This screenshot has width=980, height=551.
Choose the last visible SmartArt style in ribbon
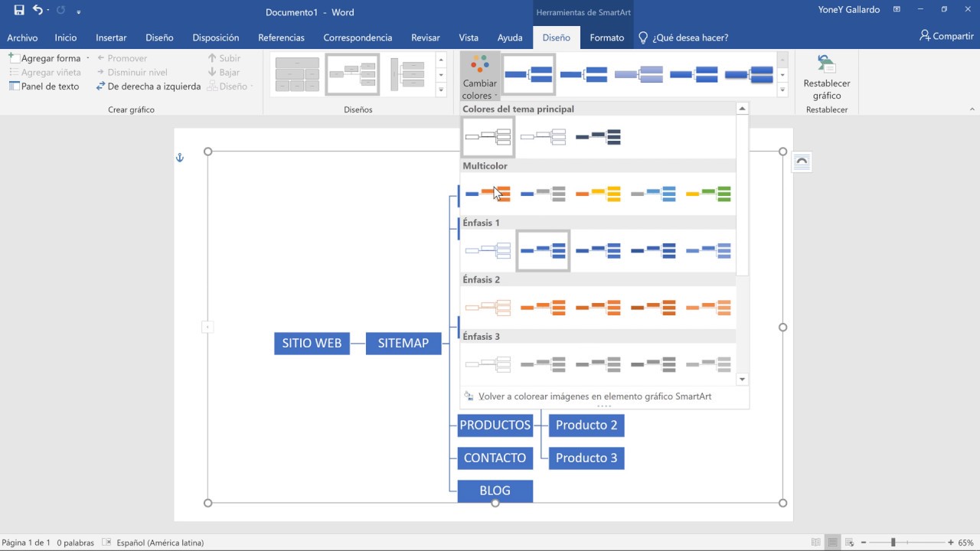pos(750,74)
